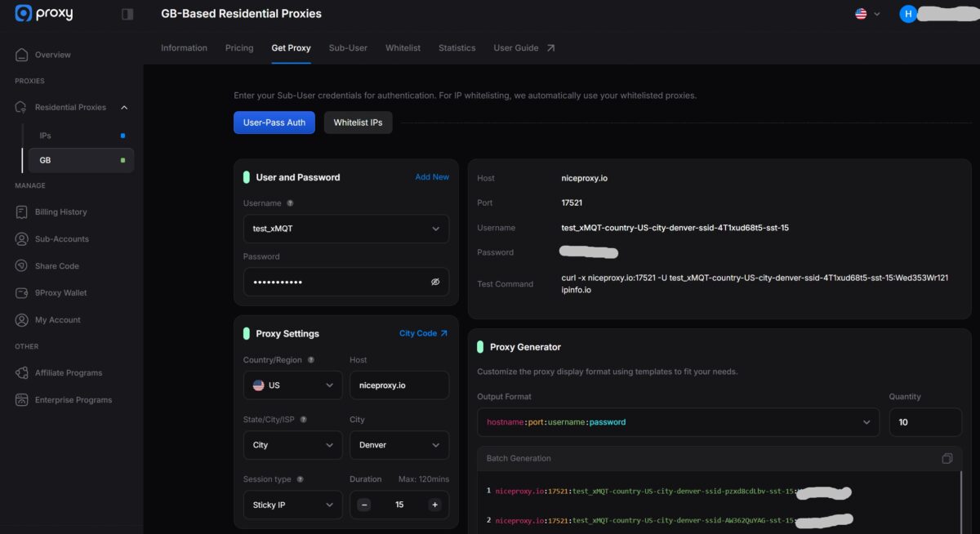Screen dimensions: 980x534
Task: Decrease duration with minus button
Action: click(x=364, y=505)
